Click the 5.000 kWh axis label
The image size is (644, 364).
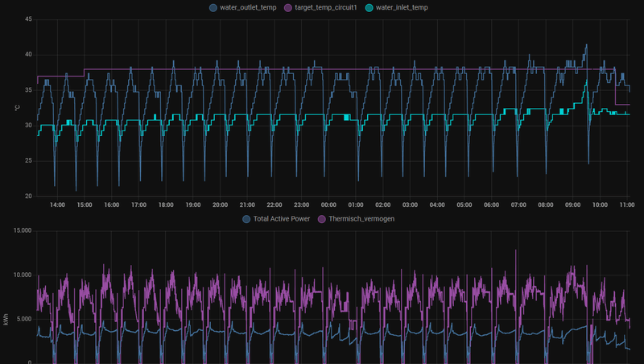(24, 319)
